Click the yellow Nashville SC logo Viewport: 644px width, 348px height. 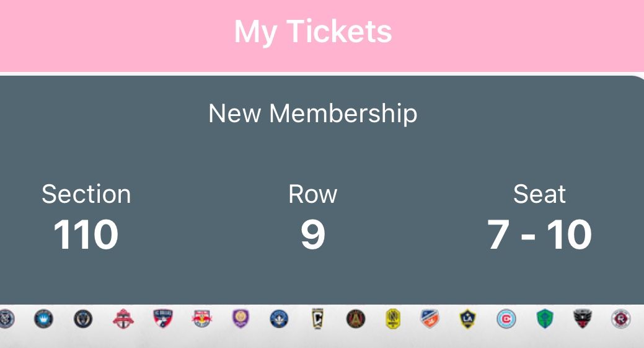point(393,319)
